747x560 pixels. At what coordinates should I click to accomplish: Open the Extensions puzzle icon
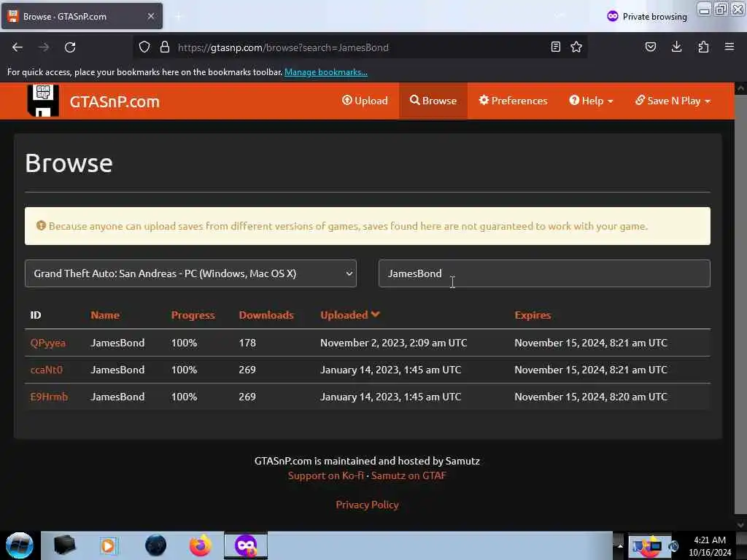pos(703,47)
